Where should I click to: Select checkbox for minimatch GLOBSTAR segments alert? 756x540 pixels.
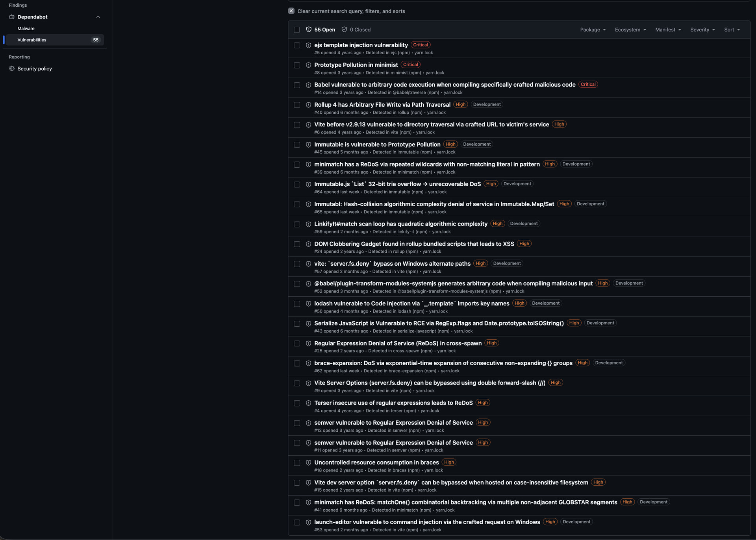[297, 503]
